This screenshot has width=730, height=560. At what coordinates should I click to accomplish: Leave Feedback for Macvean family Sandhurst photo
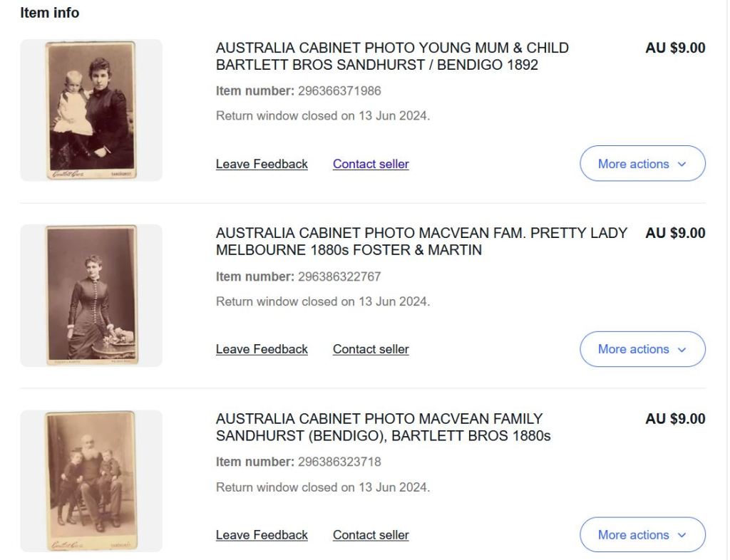click(262, 535)
